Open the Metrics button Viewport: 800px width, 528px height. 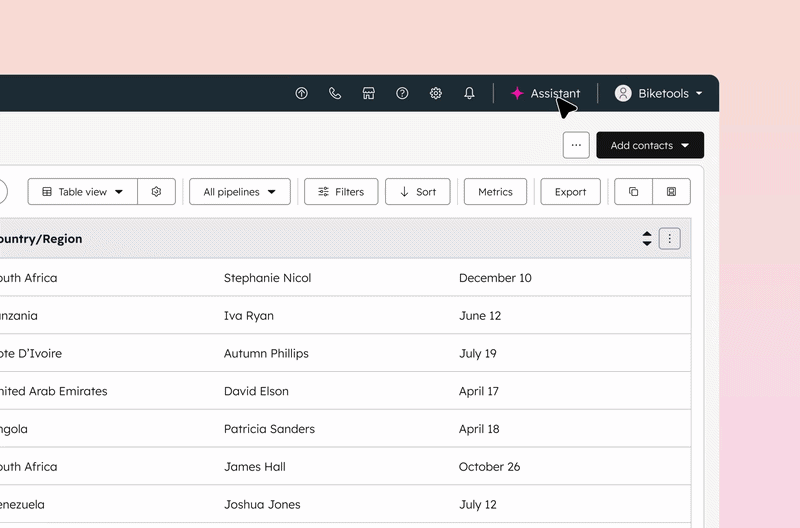click(x=495, y=192)
